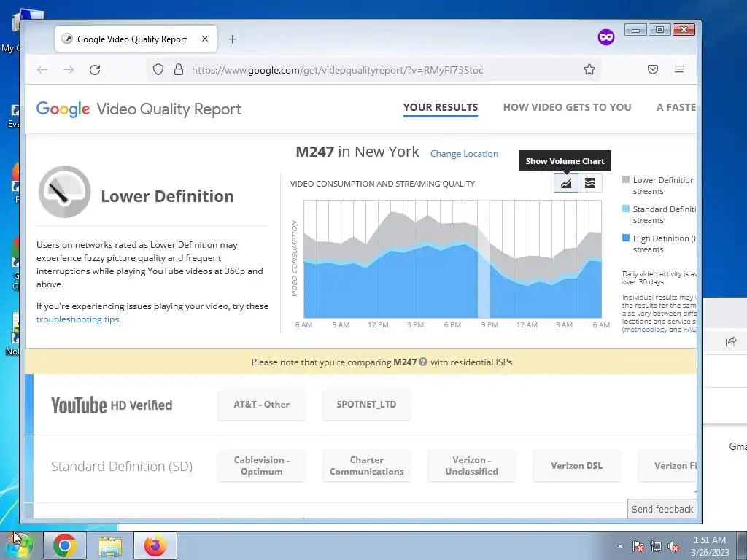Click the Action Center flag tray icon
747x560 pixels.
tap(638, 546)
